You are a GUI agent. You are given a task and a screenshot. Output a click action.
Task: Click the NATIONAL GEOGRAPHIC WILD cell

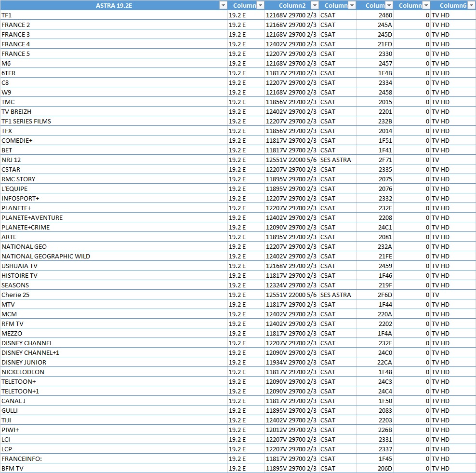[x=114, y=256]
